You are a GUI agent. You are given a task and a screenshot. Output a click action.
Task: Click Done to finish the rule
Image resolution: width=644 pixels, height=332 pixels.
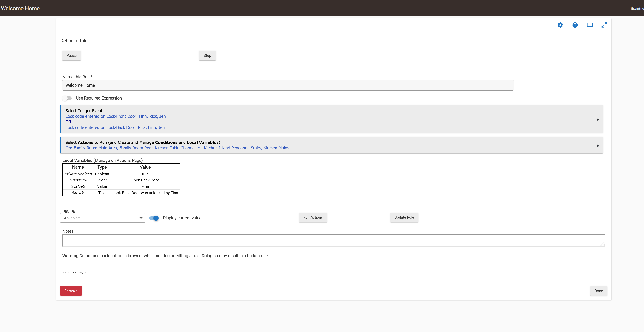coord(599,291)
